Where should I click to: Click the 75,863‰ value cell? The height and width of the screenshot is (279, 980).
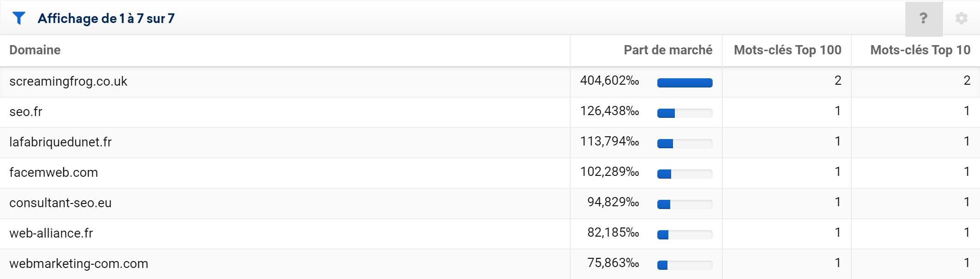[613, 263]
